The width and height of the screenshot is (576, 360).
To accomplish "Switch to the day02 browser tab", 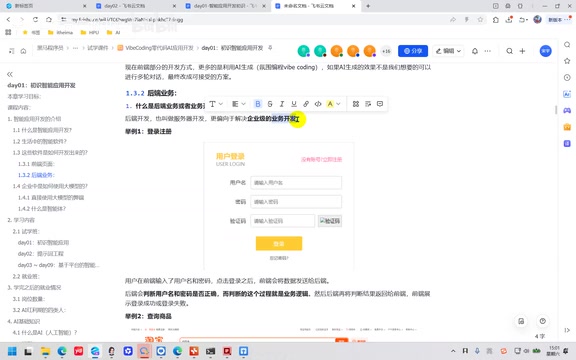I will pos(133,6).
